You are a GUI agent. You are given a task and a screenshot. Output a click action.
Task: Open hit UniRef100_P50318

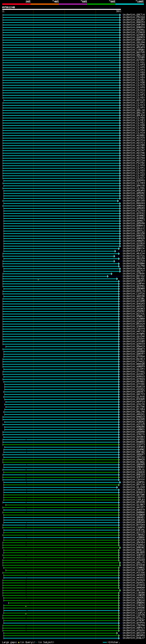(x=133, y=17)
